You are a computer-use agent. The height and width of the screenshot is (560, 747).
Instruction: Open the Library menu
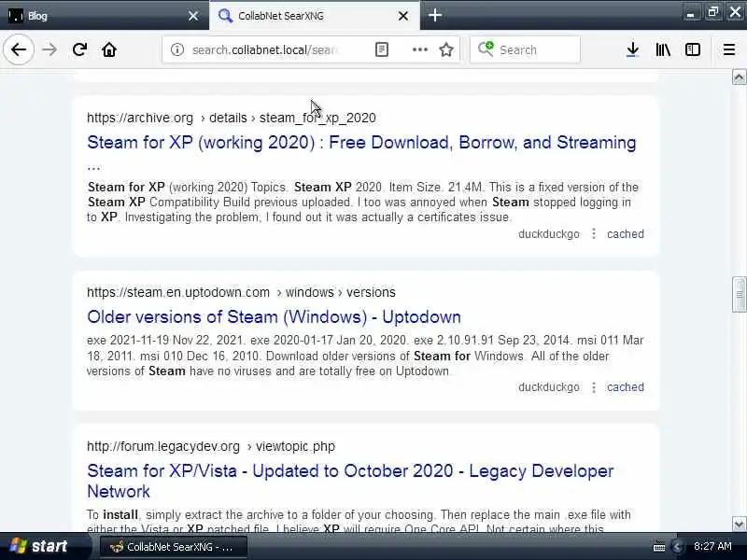pyautogui.click(x=663, y=49)
